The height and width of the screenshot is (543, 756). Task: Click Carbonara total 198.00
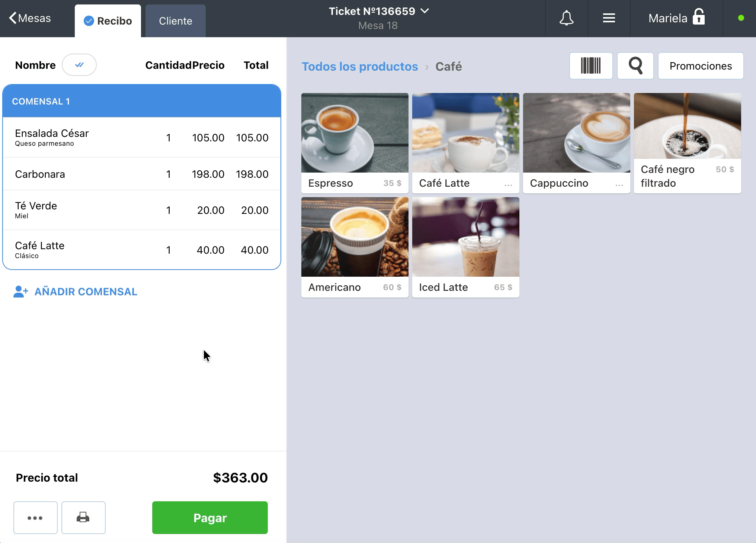[x=252, y=174]
